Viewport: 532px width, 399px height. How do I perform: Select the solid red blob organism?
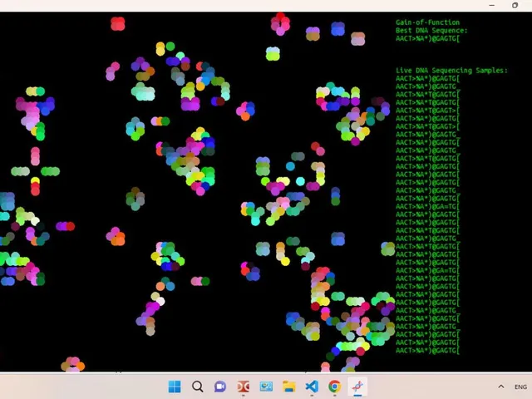118,24
